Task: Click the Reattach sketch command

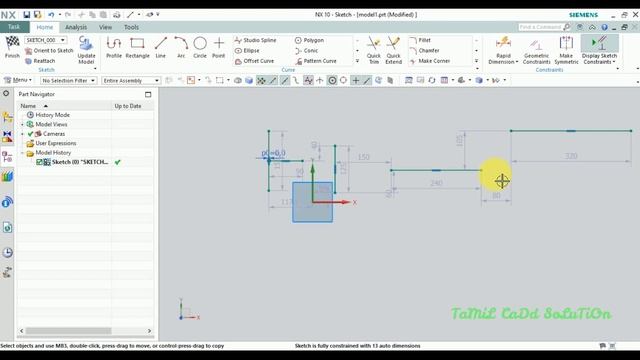Action: pyautogui.click(x=40, y=61)
